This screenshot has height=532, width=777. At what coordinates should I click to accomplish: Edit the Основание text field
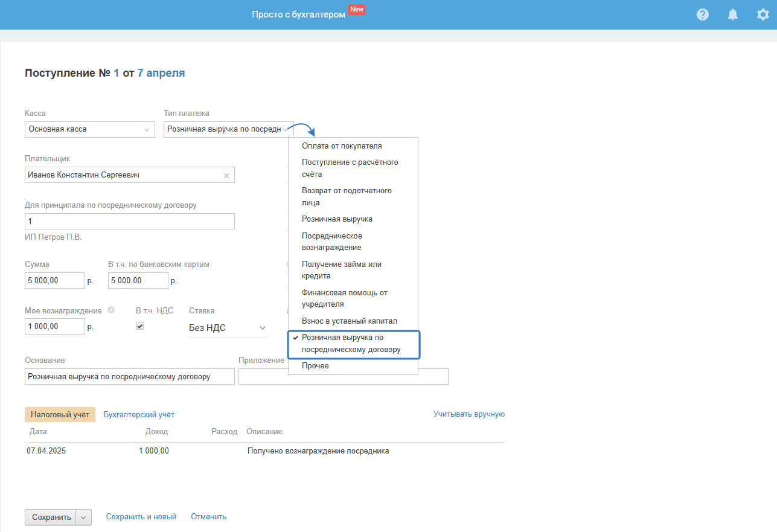pyautogui.click(x=130, y=377)
